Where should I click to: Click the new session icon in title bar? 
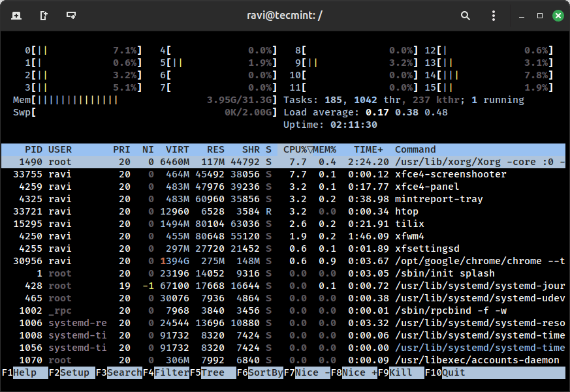click(16, 15)
